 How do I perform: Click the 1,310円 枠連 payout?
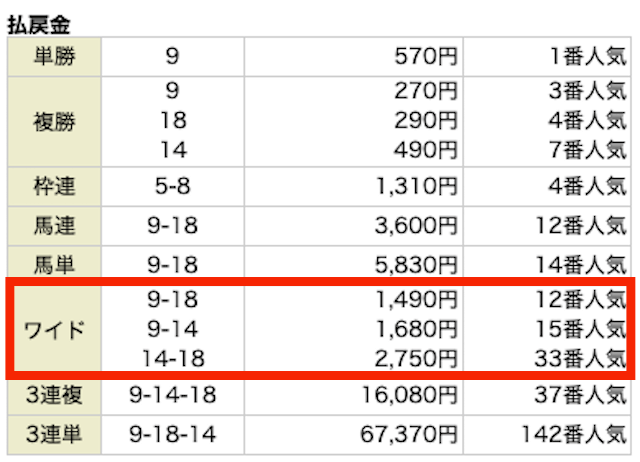coord(416,187)
